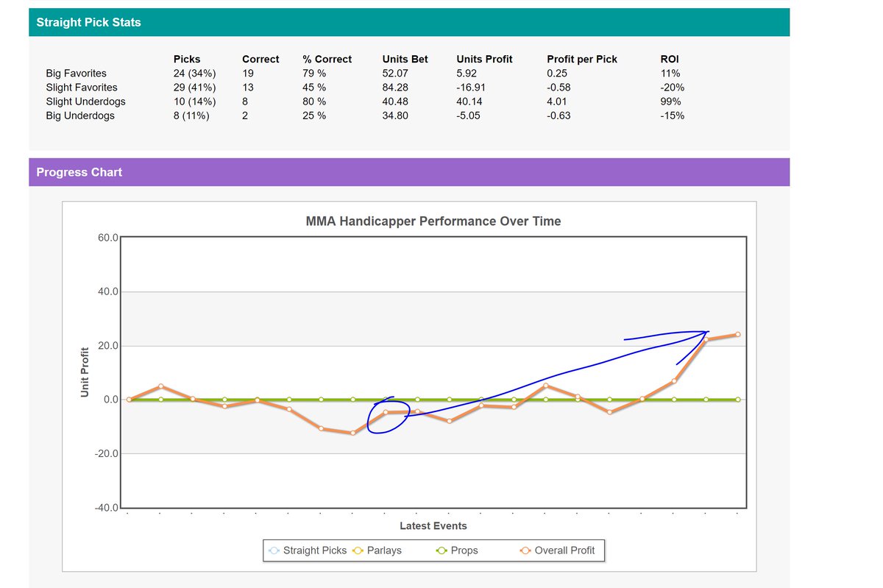This screenshot has height=588, width=883.
Task: Click the 10 (14%) picks value
Action: click(x=194, y=101)
